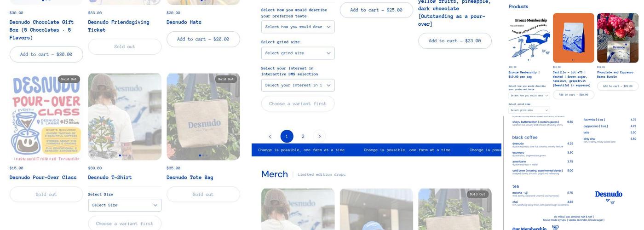This screenshot has width=644, height=230.
Task: Add Desnudo Hats to cart for $20.00
Action: click(203, 39)
